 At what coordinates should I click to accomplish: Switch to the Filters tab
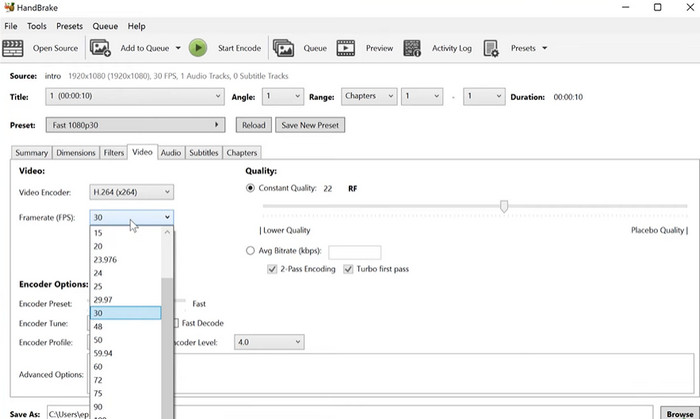[x=113, y=153]
